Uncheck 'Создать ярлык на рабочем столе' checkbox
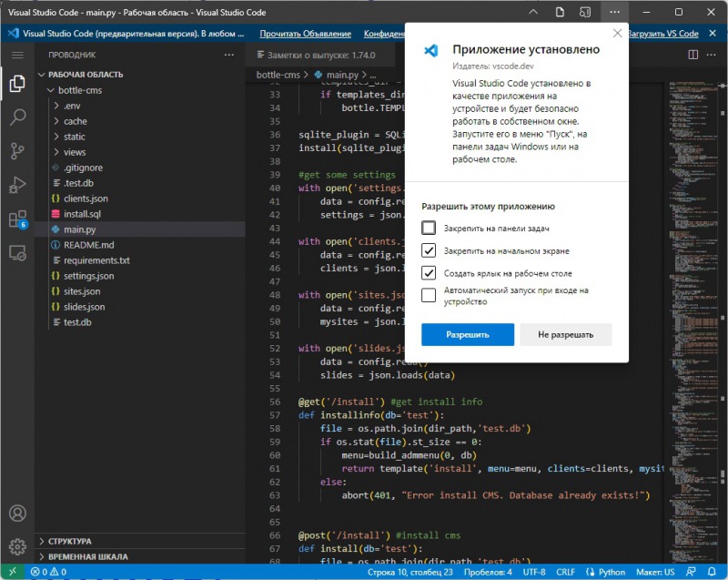Viewport: 728px width, 580px height. [429, 273]
